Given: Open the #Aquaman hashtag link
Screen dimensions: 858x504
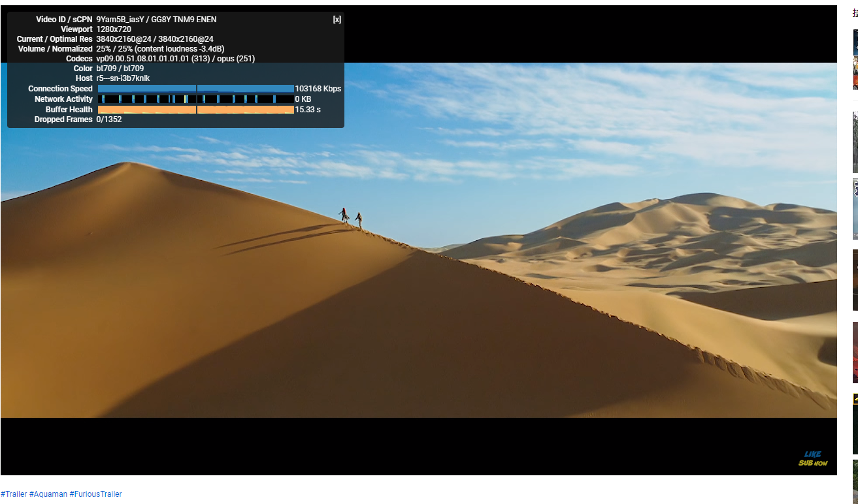Looking at the screenshot, I should click(48, 494).
